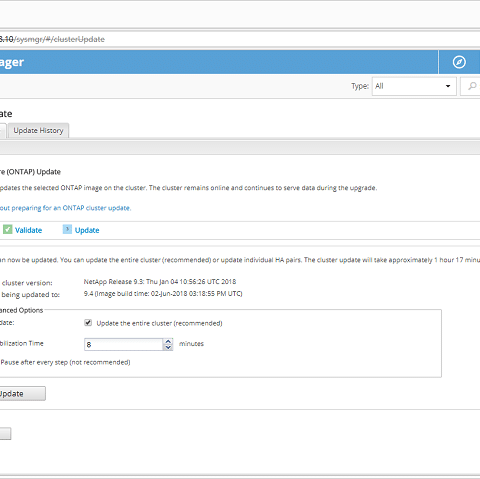Click the NetApp Release 9.3 version text
Screen dimensions: 480x479
pyautogui.click(x=160, y=282)
